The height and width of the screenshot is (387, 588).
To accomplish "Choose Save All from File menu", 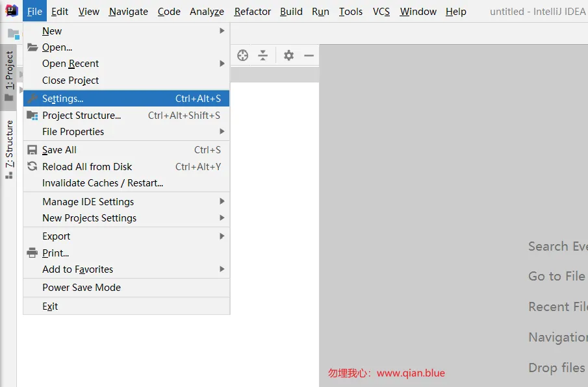I will coord(127,150).
